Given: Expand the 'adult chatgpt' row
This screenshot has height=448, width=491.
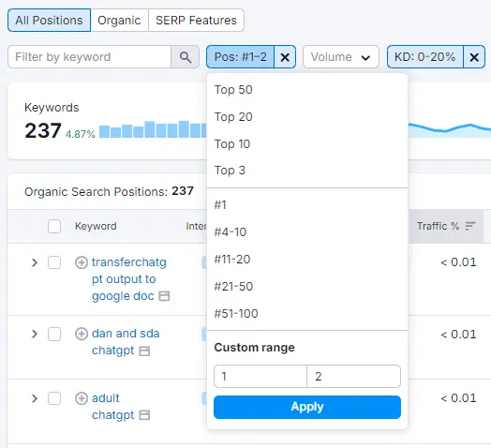Looking at the screenshot, I should [35, 398].
